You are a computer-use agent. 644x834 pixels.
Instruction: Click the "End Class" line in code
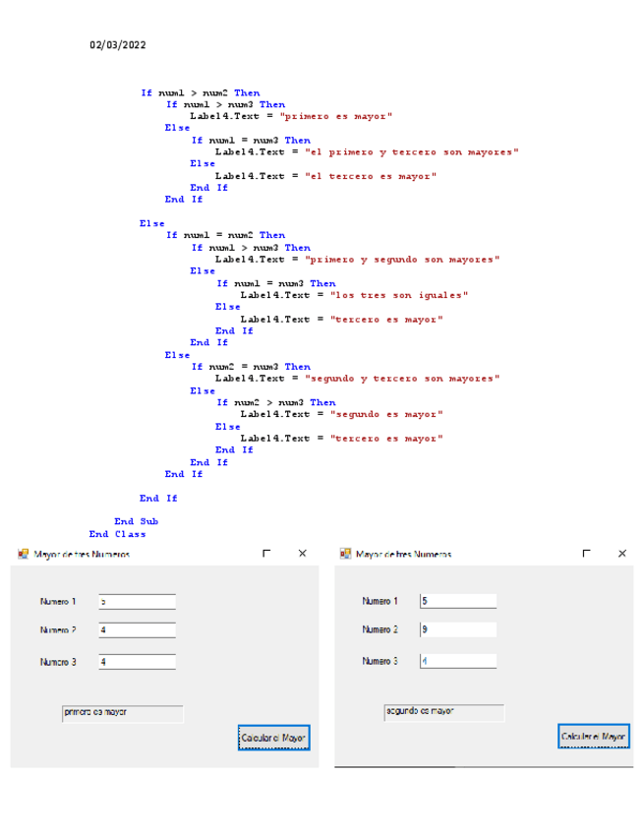tap(117, 534)
